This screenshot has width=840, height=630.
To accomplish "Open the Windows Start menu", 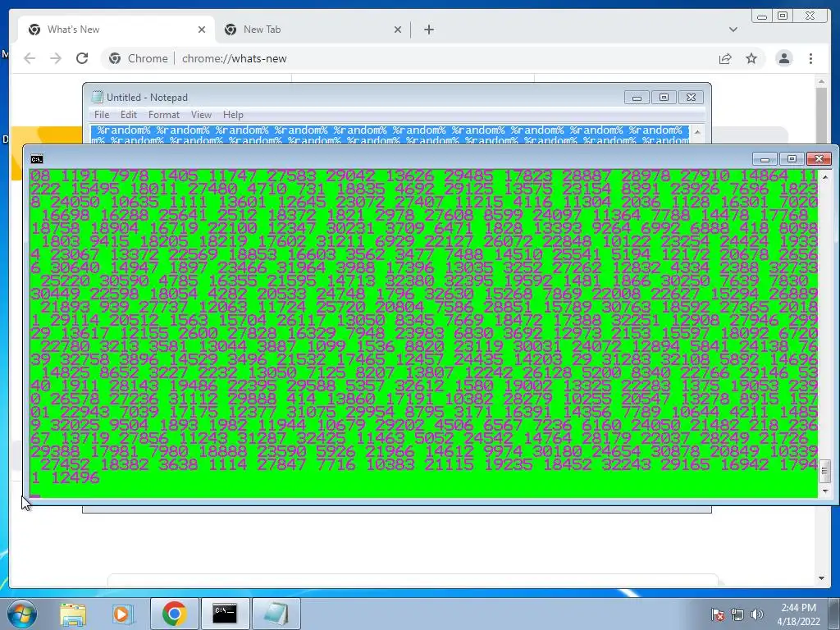I will [21, 614].
